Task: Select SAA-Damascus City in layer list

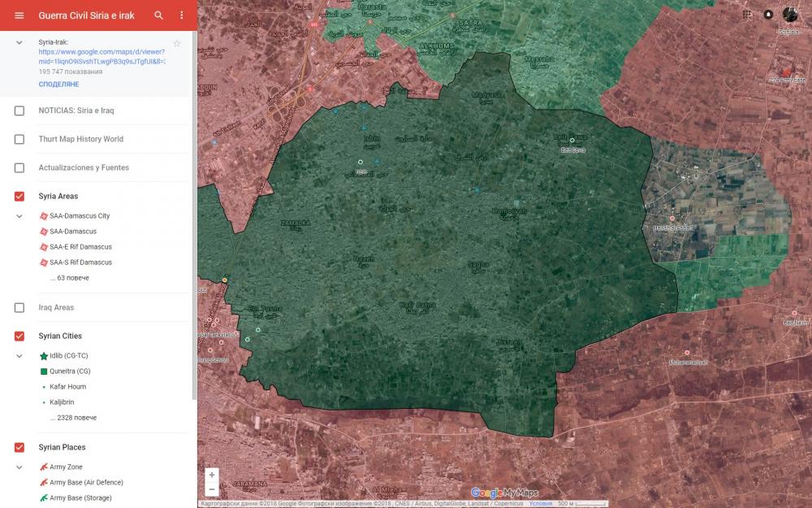Action: [x=79, y=216]
